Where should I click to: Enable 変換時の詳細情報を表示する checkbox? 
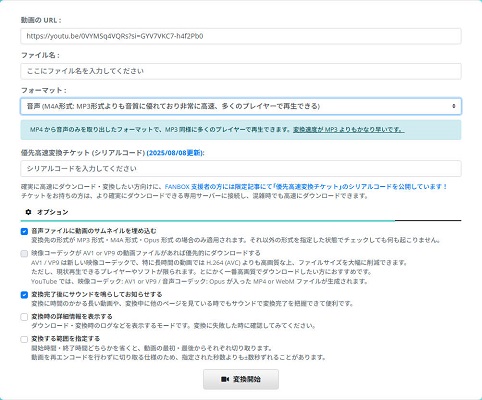click(24, 317)
